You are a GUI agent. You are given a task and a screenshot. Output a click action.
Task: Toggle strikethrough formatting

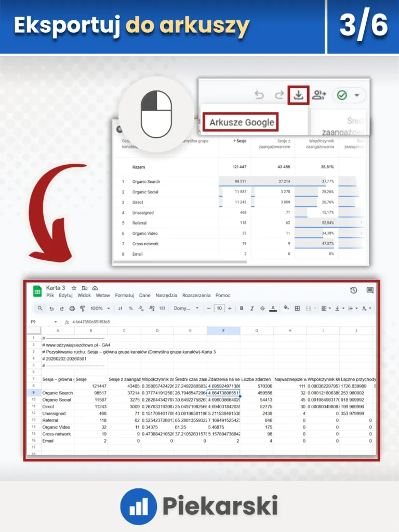pyautogui.click(x=262, y=309)
